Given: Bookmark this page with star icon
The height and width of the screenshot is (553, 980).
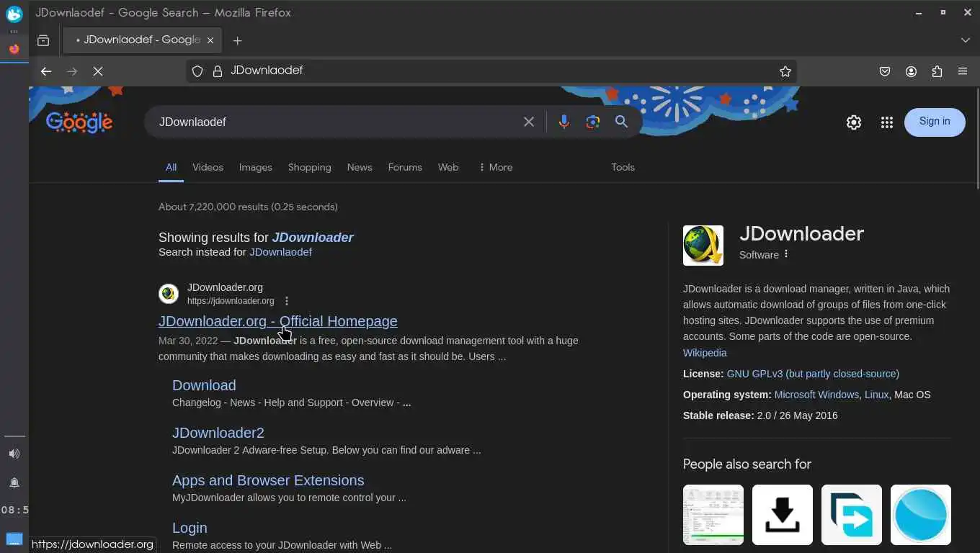Looking at the screenshot, I should [x=785, y=71].
